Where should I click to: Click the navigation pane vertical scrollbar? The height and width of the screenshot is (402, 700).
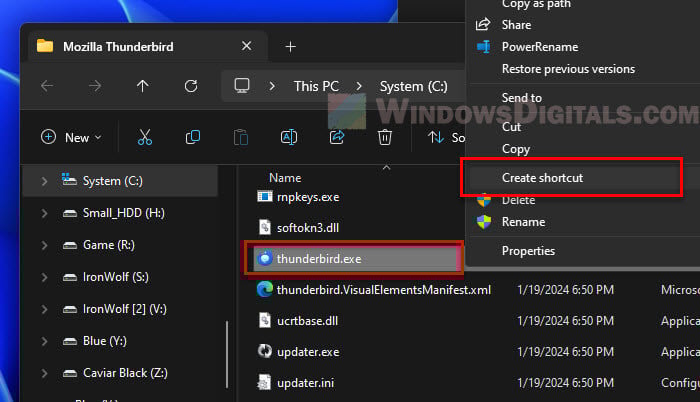coord(228,355)
